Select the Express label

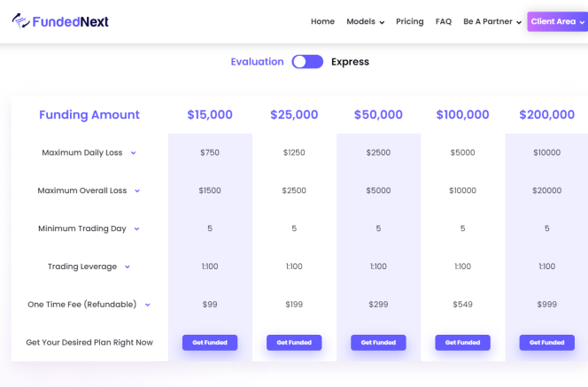click(350, 61)
